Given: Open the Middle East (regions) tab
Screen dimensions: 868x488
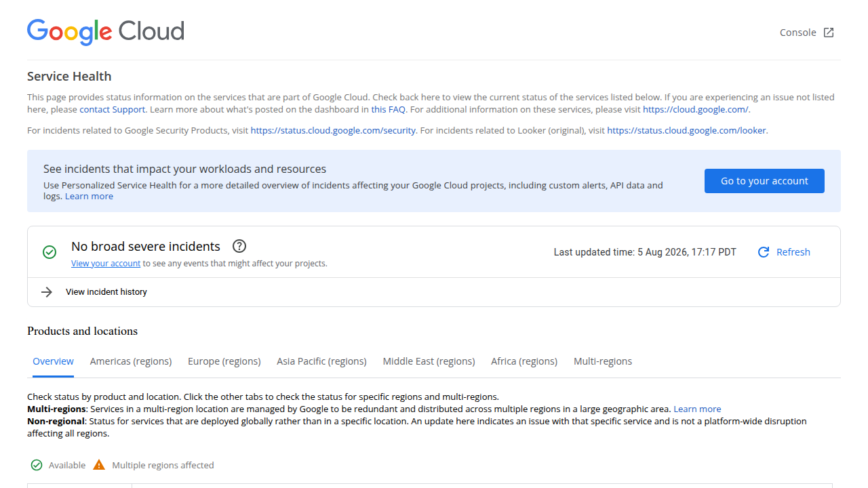Looking at the screenshot, I should tap(429, 361).
